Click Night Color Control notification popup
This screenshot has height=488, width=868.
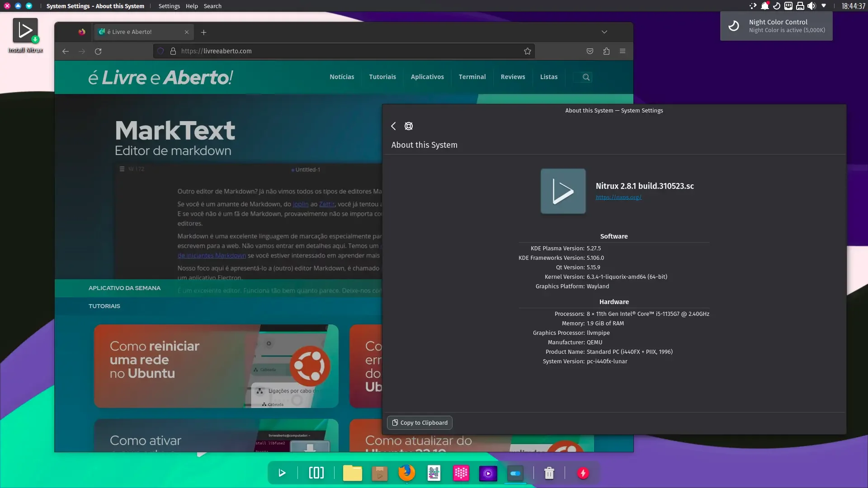point(776,26)
